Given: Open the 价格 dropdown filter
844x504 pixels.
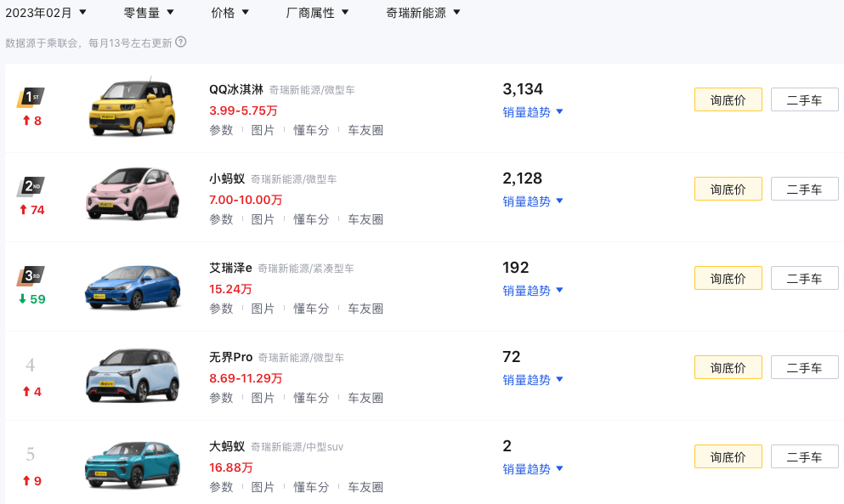Looking at the screenshot, I should (229, 13).
